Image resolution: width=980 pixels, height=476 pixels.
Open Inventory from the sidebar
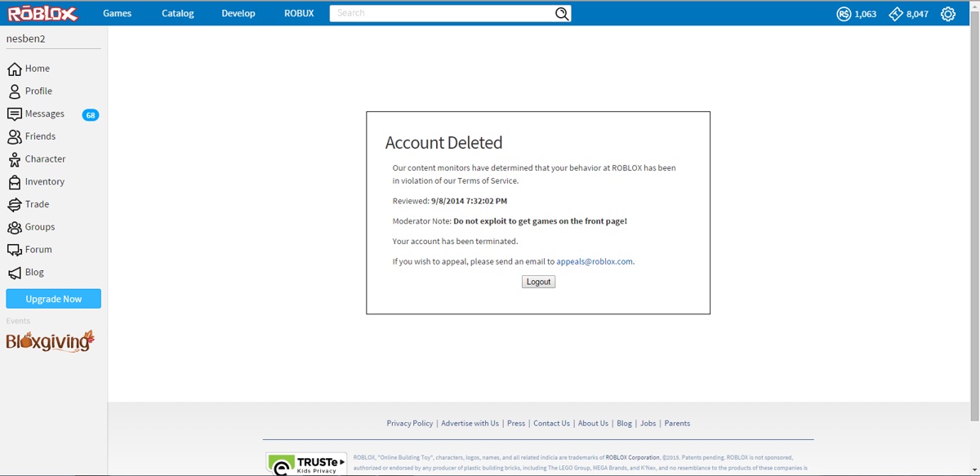(45, 182)
